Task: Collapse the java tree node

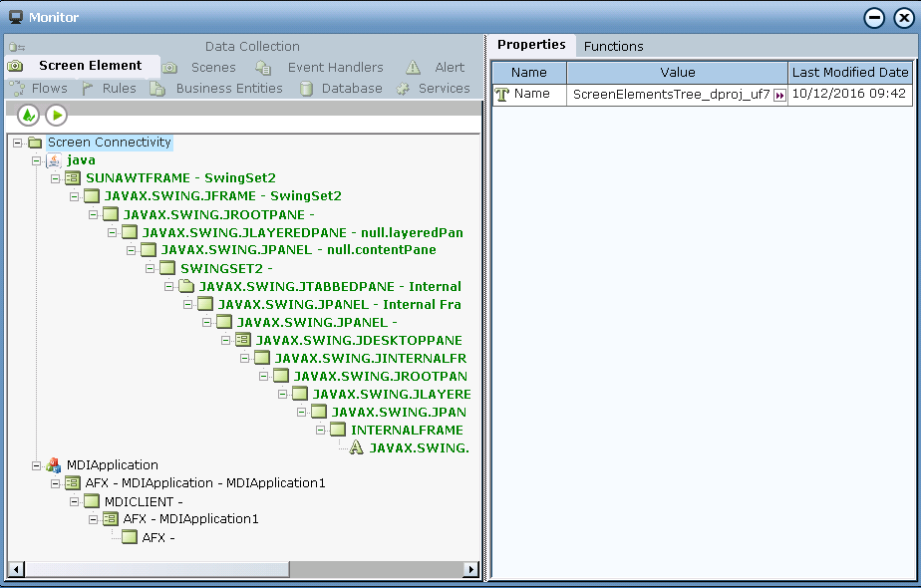Action: pyautogui.click(x=36, y=160)
